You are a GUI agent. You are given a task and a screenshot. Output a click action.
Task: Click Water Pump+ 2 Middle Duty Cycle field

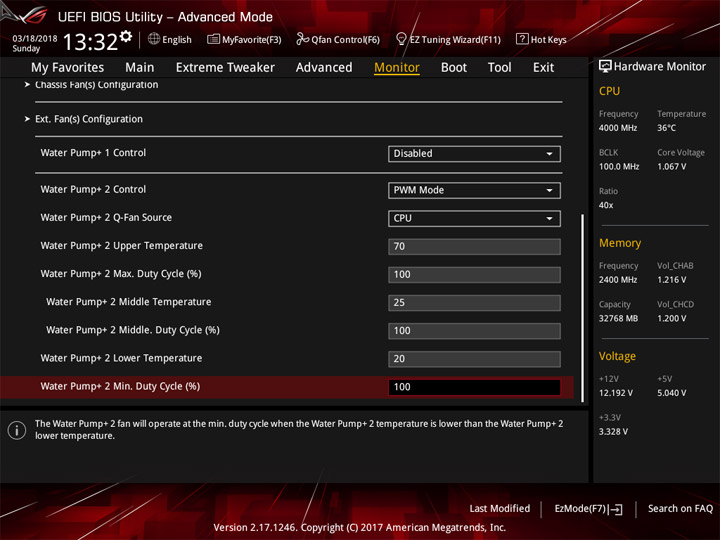474,331
